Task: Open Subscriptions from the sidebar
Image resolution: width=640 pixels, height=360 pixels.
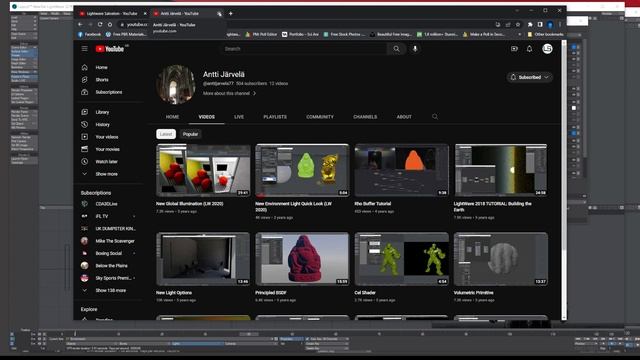Action: 110,92
